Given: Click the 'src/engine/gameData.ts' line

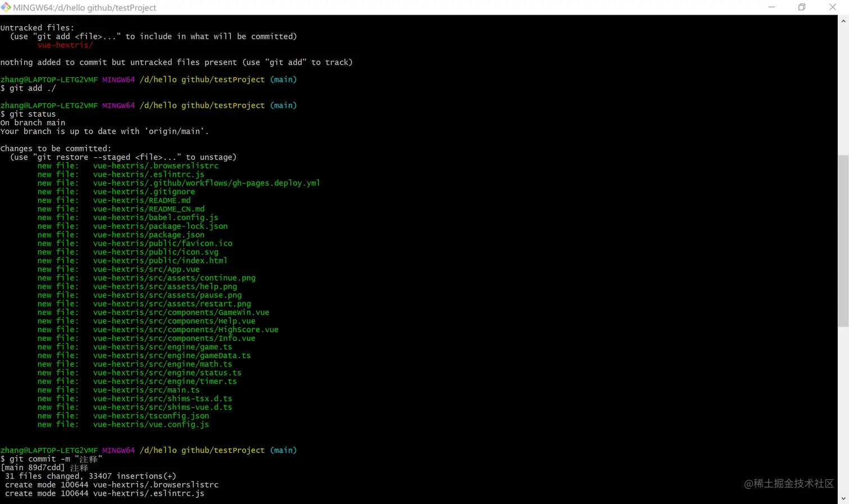Looking at the screenshot, I should click(x=144, y=355).
